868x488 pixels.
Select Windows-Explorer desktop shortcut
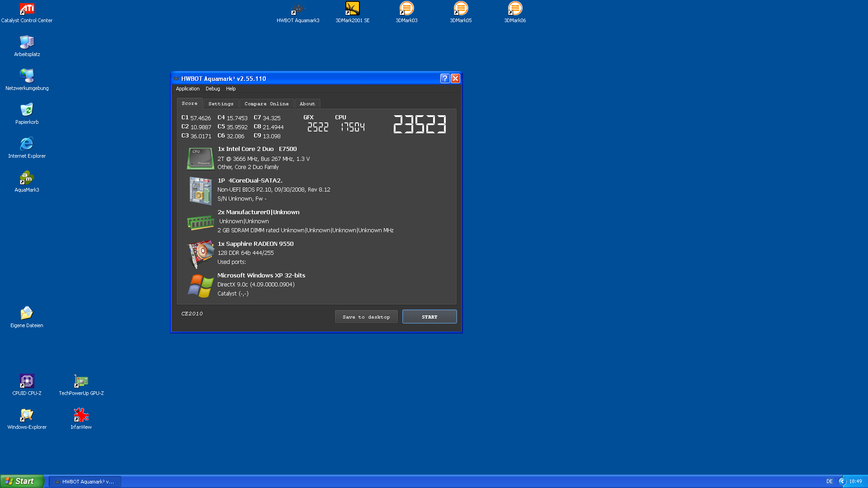[27, 419]
